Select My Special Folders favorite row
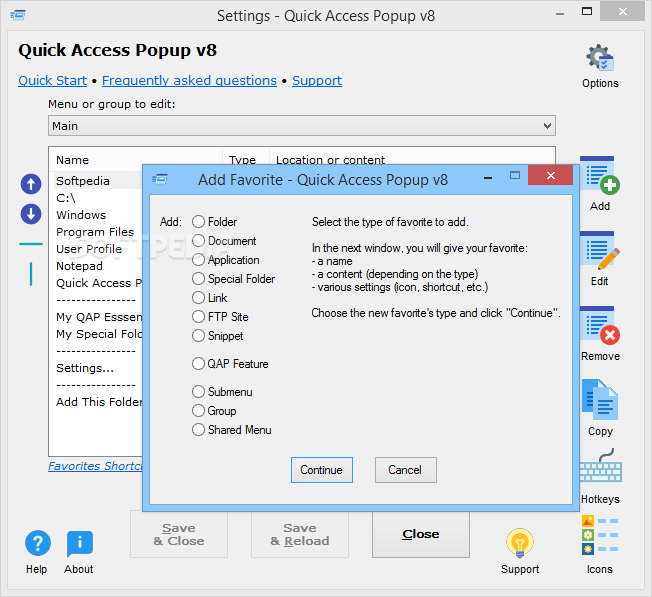The image size is (652, 597). coord(96,334)
